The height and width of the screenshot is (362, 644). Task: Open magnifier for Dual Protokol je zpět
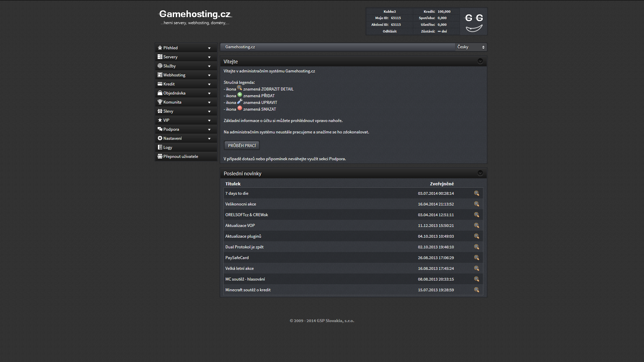pyautogui.click(x=477, y=247)
